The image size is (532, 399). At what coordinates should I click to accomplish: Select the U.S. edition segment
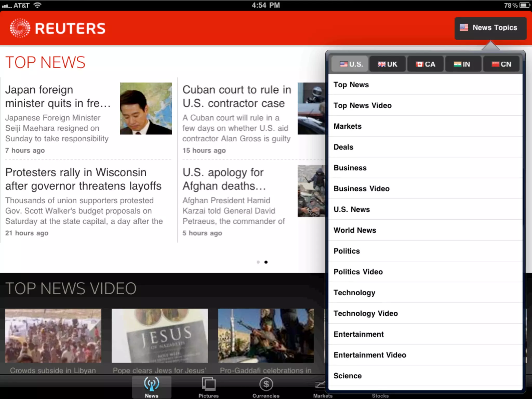pyautogui.click(x=350, y=64)
